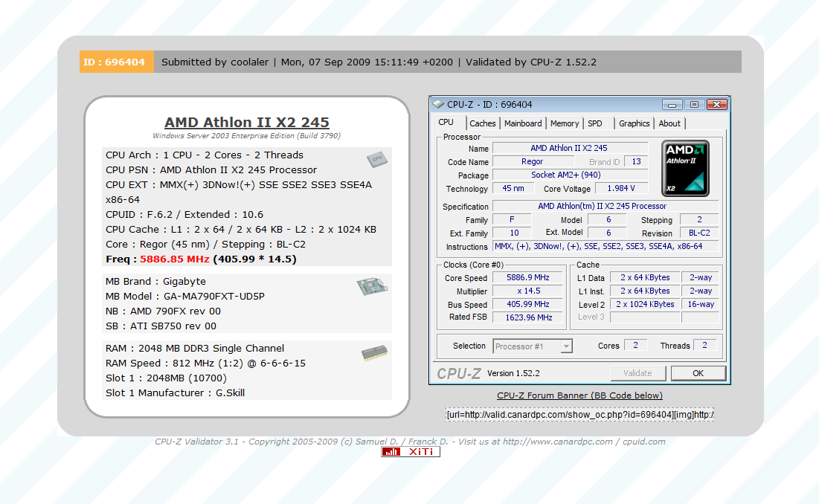Click the CPU-Z Validator copyright footer text
The width and height of the screenshot is (819, 504).
tap(410, 442)
